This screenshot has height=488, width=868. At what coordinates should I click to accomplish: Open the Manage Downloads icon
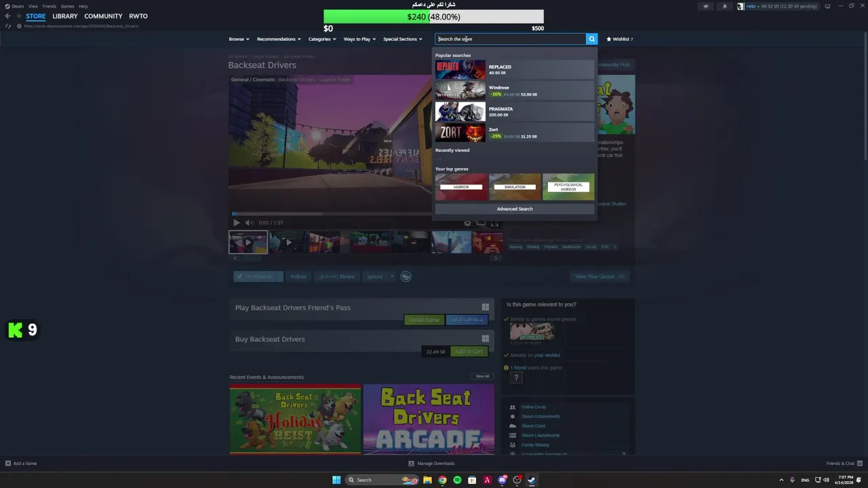pos(411,464)
